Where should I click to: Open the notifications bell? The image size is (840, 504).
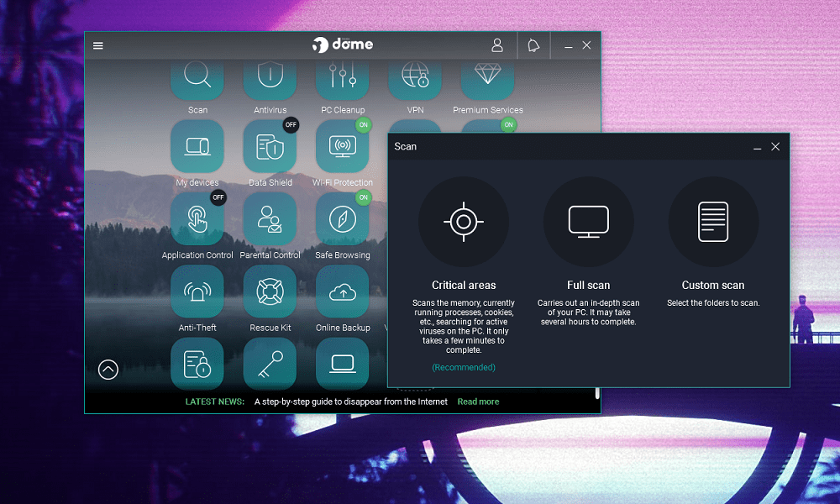(533, 45)
